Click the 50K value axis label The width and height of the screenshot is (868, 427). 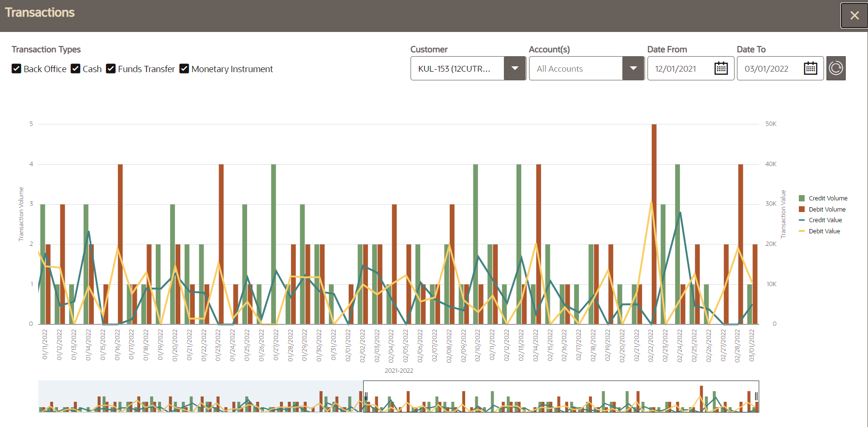coord(771,124)
